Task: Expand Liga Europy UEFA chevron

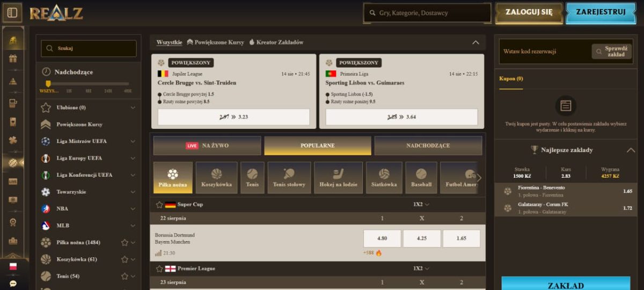Action: [133, 158]
